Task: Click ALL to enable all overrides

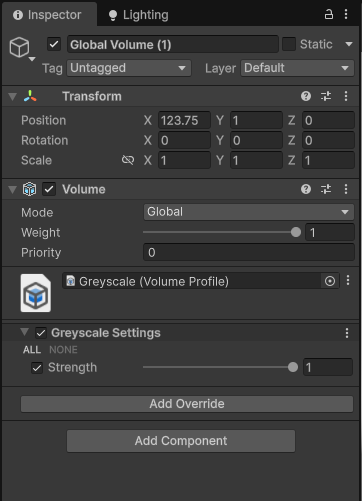Action: click(32, 350)
